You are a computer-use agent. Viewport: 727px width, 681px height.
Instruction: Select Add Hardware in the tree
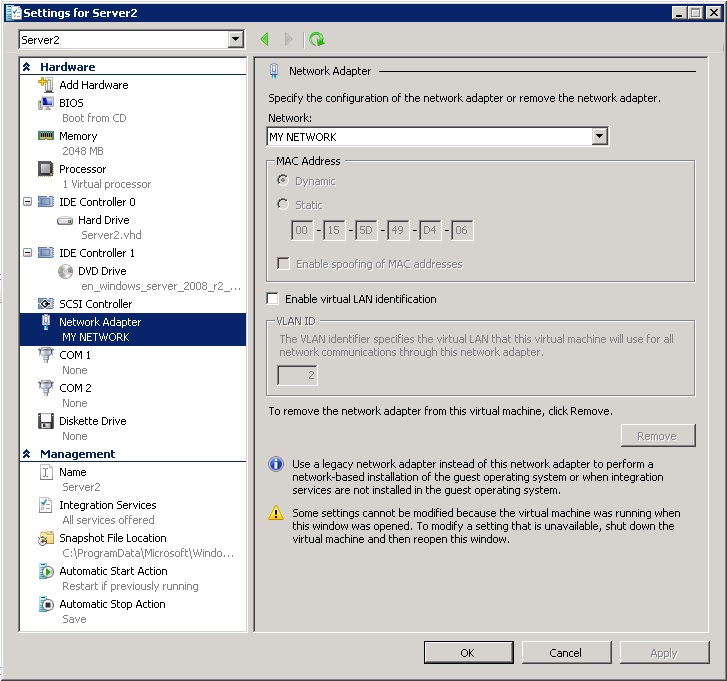(x=94, y=85)
